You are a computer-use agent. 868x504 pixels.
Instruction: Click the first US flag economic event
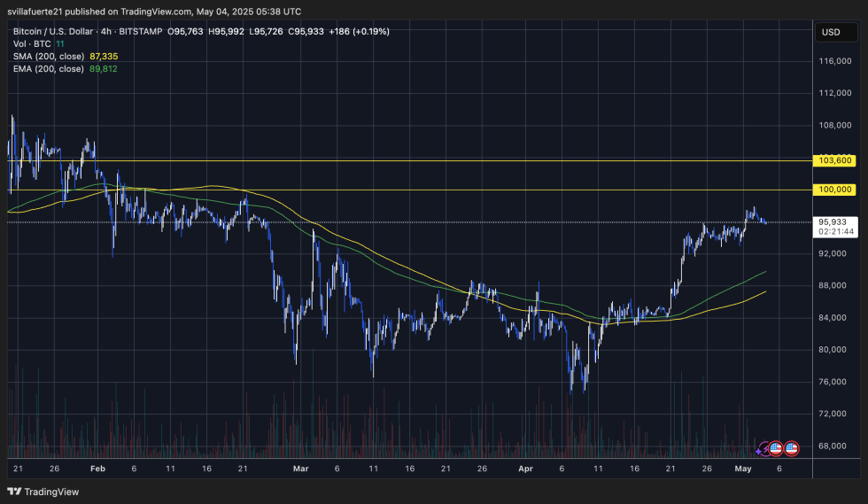pos(776,449)
